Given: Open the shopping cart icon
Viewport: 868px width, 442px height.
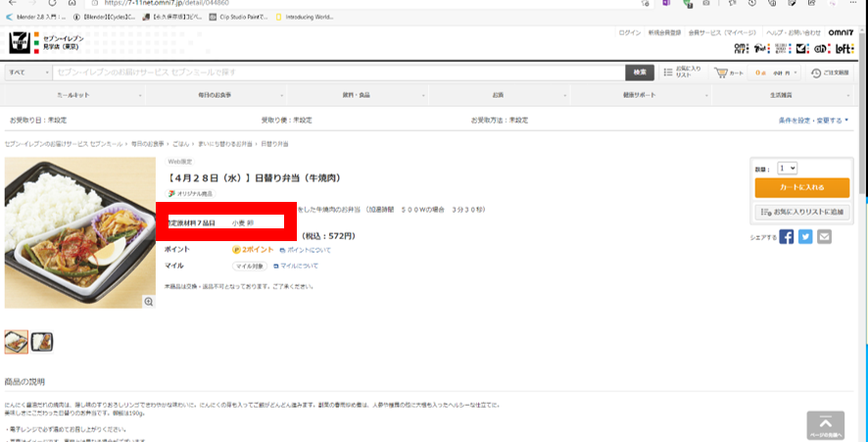Looking at the screenshot, I should click(x=720, y=73).
